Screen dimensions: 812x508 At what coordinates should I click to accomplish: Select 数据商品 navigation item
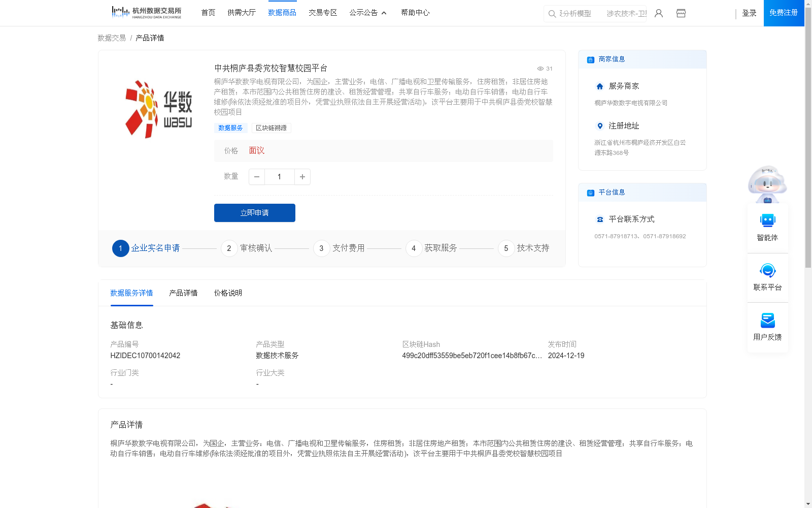(x=282, y=13)
